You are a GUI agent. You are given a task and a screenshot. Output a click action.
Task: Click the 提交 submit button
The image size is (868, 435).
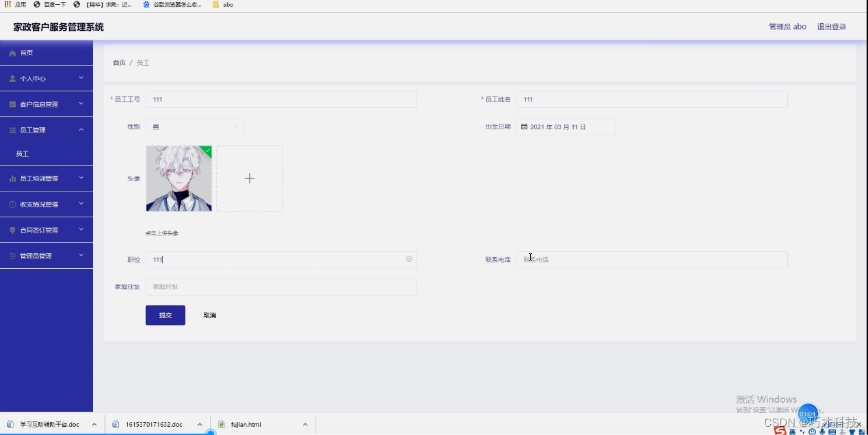[166, 315]
